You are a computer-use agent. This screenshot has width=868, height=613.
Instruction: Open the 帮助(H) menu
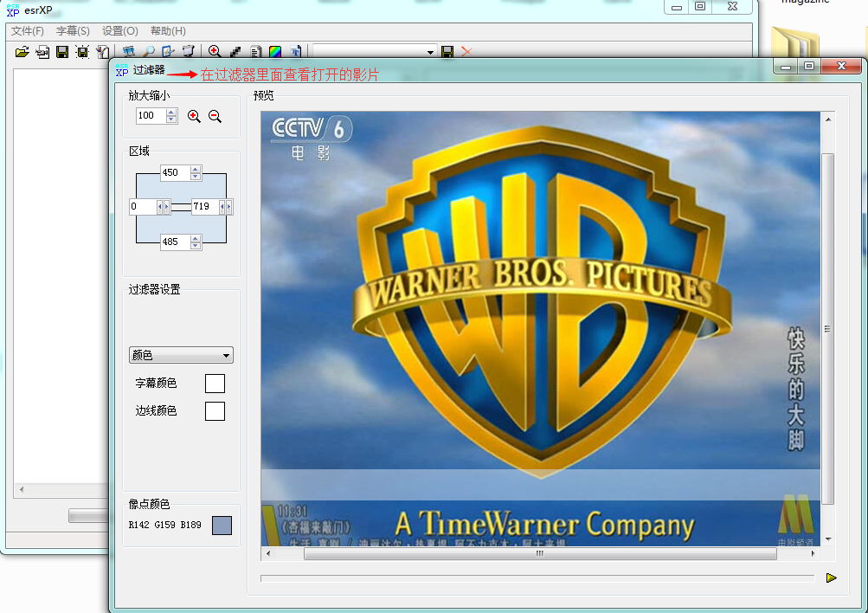(168, 31)
